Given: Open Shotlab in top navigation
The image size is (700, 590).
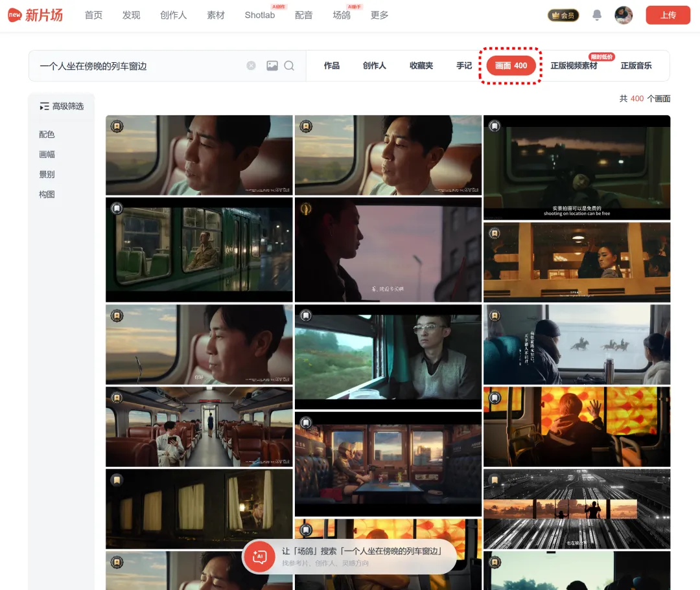Looking at the screenshot, I should point(260,15).
